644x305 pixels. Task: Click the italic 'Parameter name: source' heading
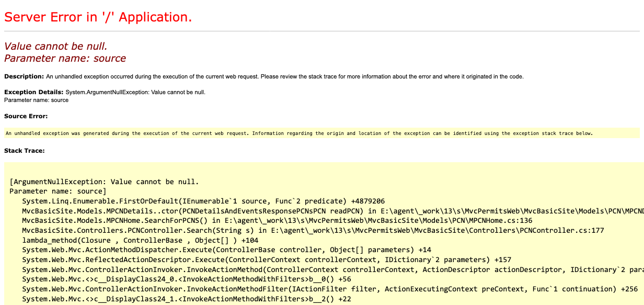[x=65, y=58]
